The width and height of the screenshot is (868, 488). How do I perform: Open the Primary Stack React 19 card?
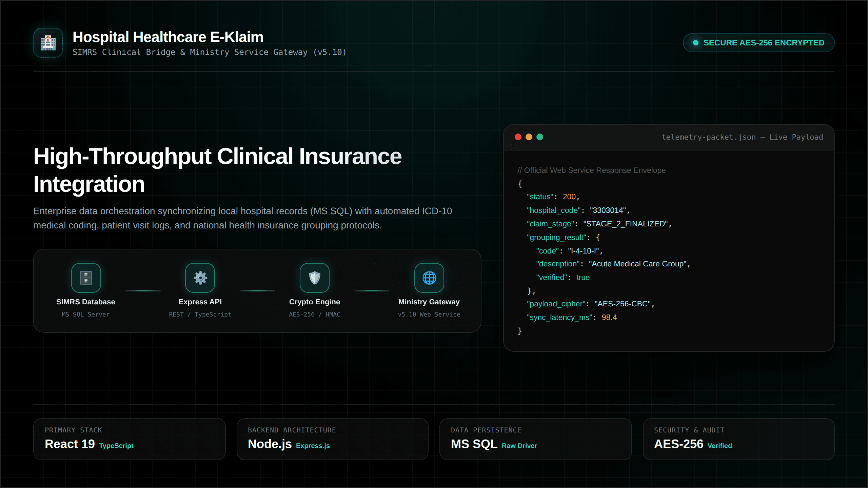(x=129, y=439)
